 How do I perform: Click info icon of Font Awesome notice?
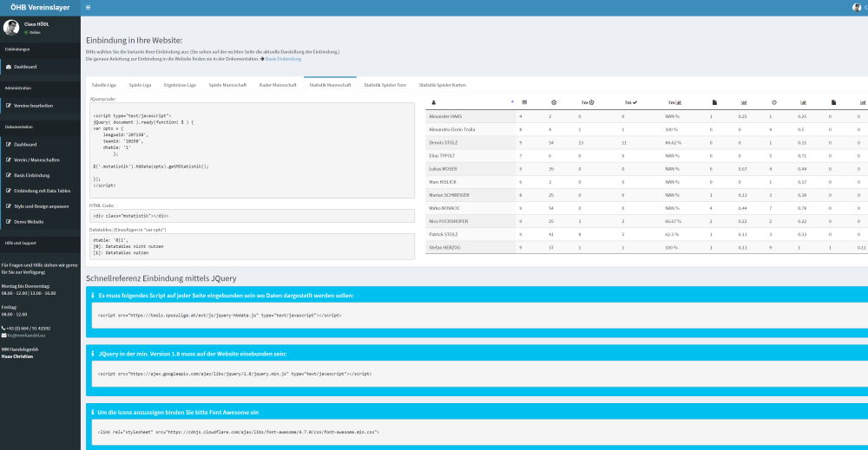click(93, 413)
